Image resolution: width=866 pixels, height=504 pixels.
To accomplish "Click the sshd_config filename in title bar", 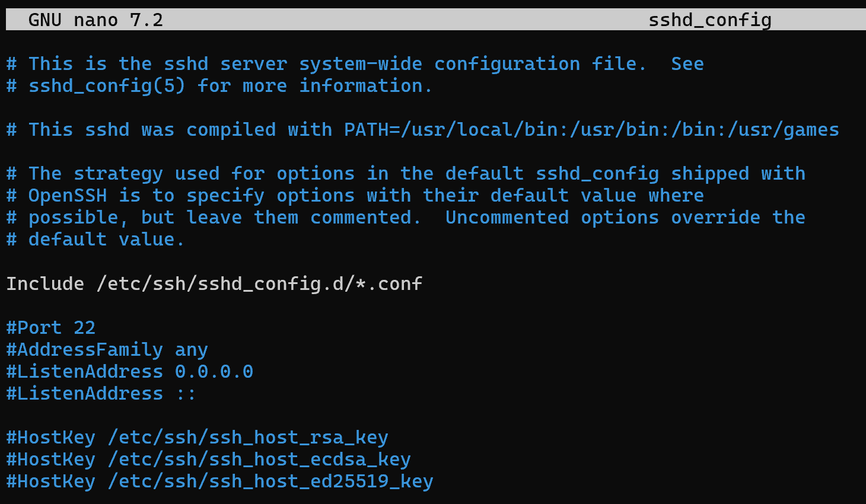I will coord(710,20).
